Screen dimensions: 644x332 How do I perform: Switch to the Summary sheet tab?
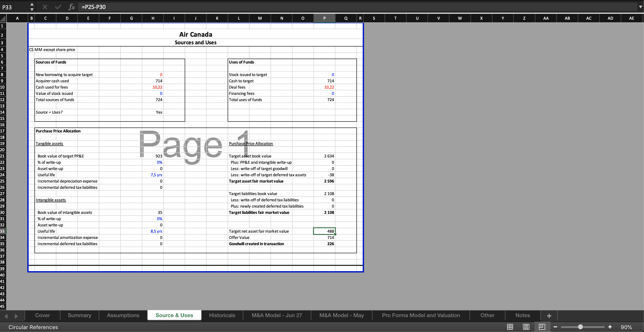tap(80, 315)
